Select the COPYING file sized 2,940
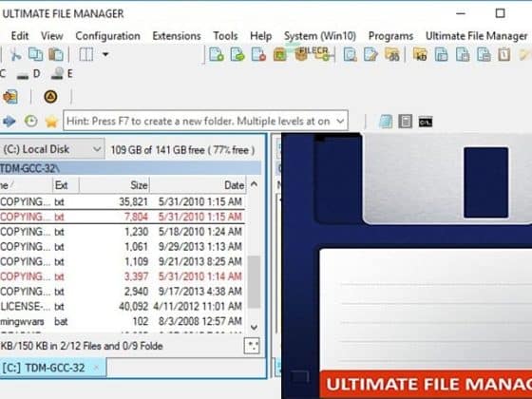Screen dimensions: 532x399 (x=123, y=291)
